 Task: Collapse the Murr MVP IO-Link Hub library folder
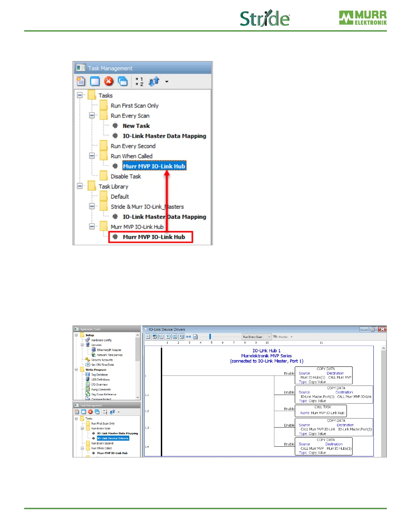(92, 226)
